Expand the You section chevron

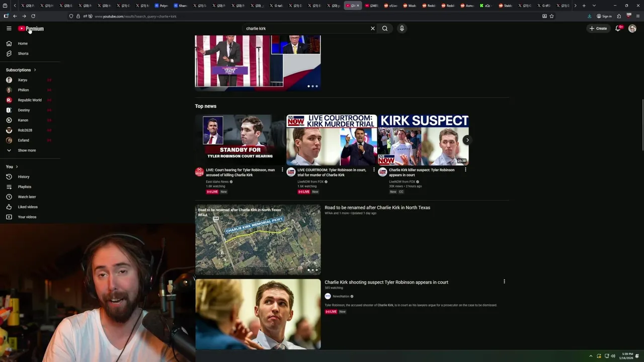17,166
